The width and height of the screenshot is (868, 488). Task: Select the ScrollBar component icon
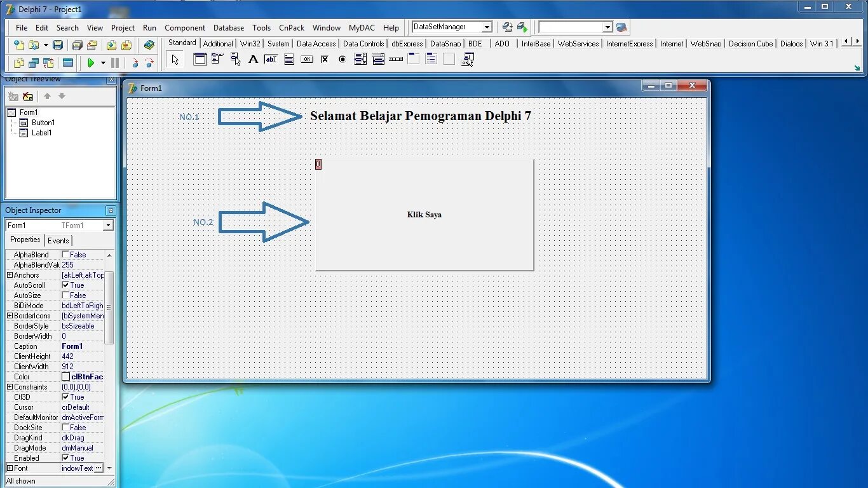pyautogui.click(x=396, y=59)
